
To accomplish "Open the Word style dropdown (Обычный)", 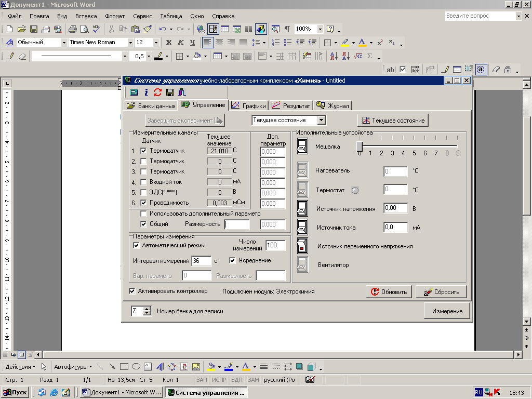I will tap(64, 43).
